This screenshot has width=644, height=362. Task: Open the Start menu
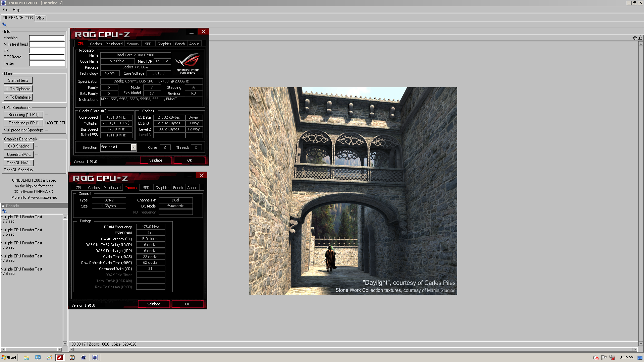point(9,358)
